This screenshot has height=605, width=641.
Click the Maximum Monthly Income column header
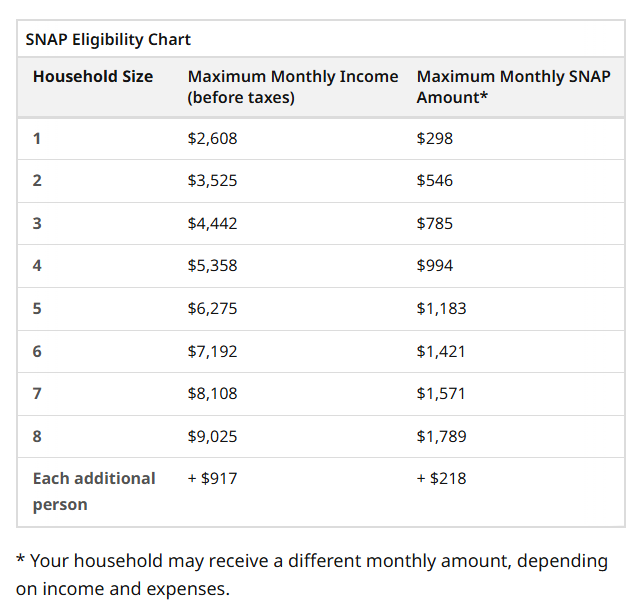[x=292, y=87]
